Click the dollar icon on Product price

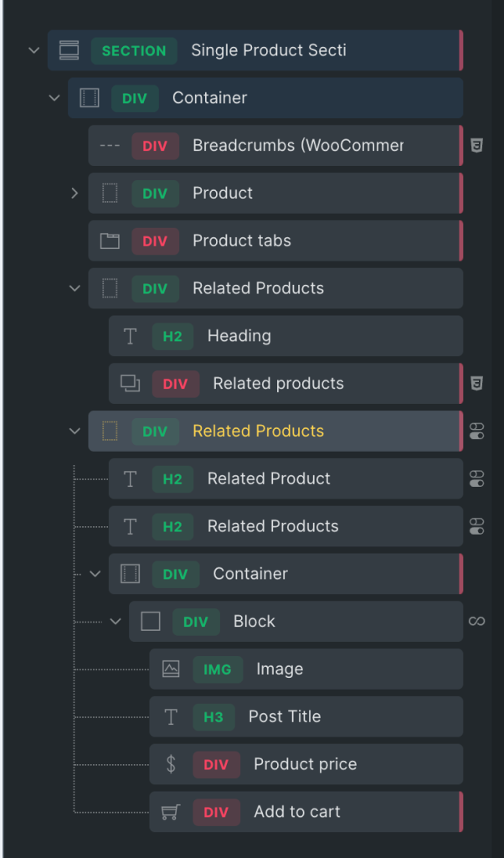pos(171,764)
